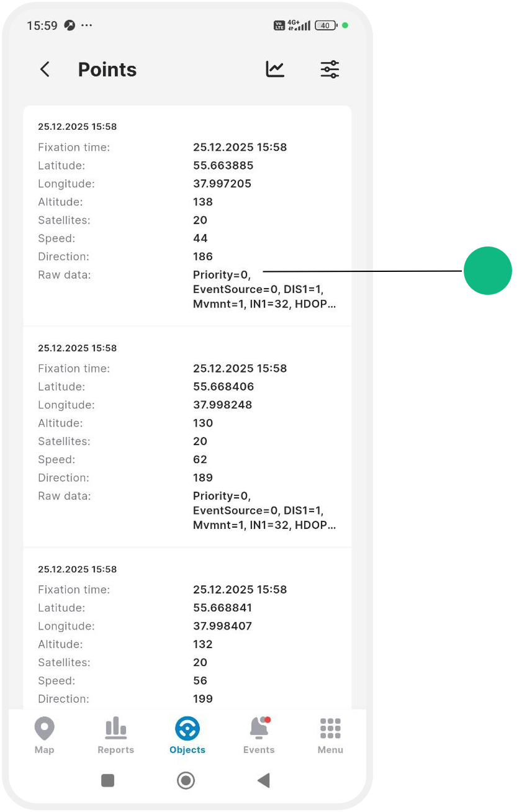Tap the Map pin icon
Viewport: 527px width, 812px height.
(x=45, y=728)
